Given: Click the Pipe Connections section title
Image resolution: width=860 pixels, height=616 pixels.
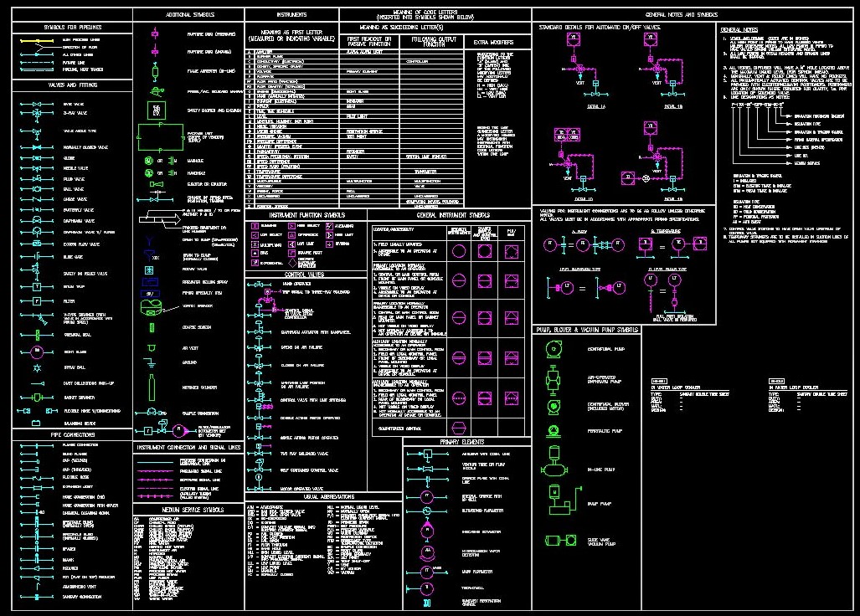Looking at the screenshot, I should click(x=69, y=435).
